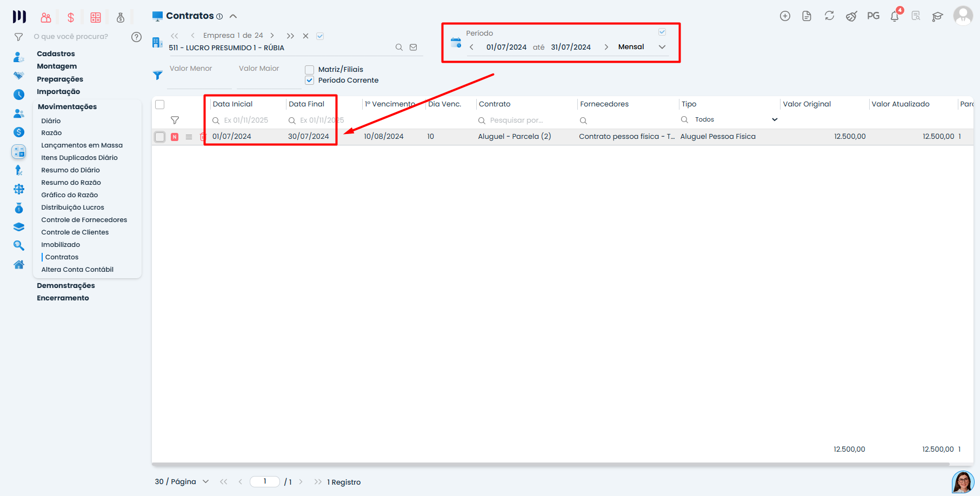This screenshot has height=496, width=980.
Task: Click the blue filter funnel icon
Action: click(x=157, y=76)
